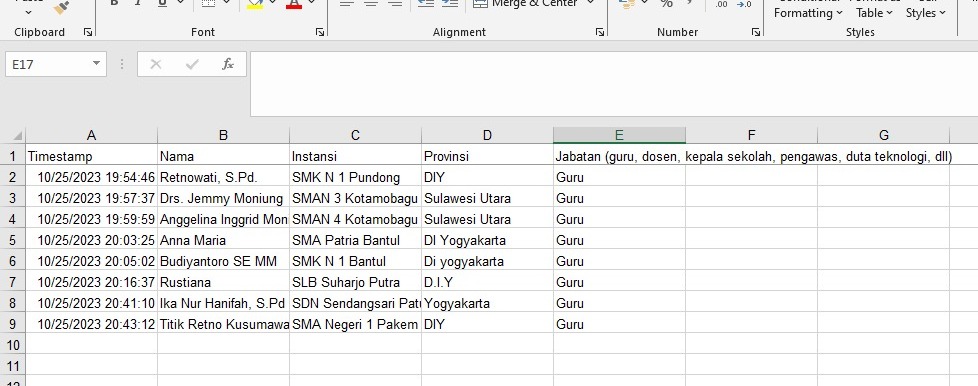978x386 pixels.
Task: Select the Provinsi header cell
Action: coord(487,156)
